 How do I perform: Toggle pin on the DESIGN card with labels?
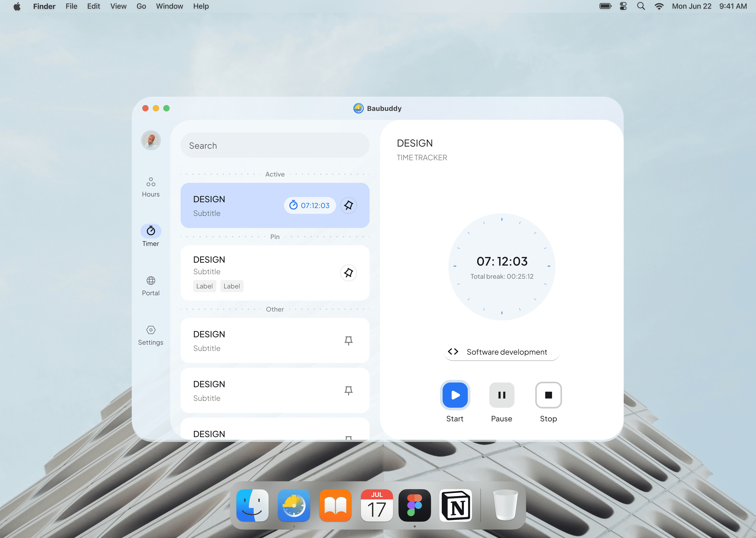click(349, 273)
